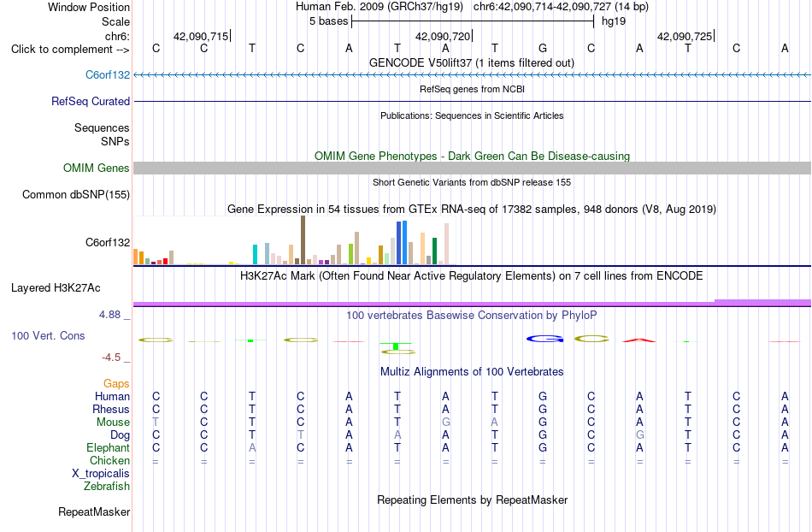Select the Rhesus species row label

pyautogui.click(x=111, y=409)
